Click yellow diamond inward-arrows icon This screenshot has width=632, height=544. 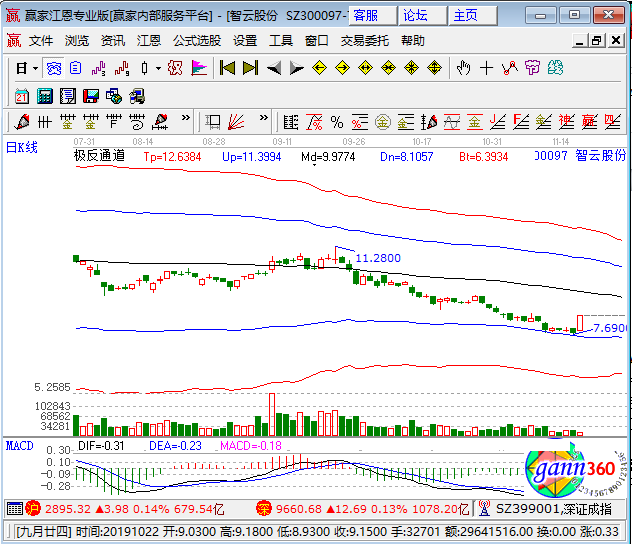click(x=411, y=68)
